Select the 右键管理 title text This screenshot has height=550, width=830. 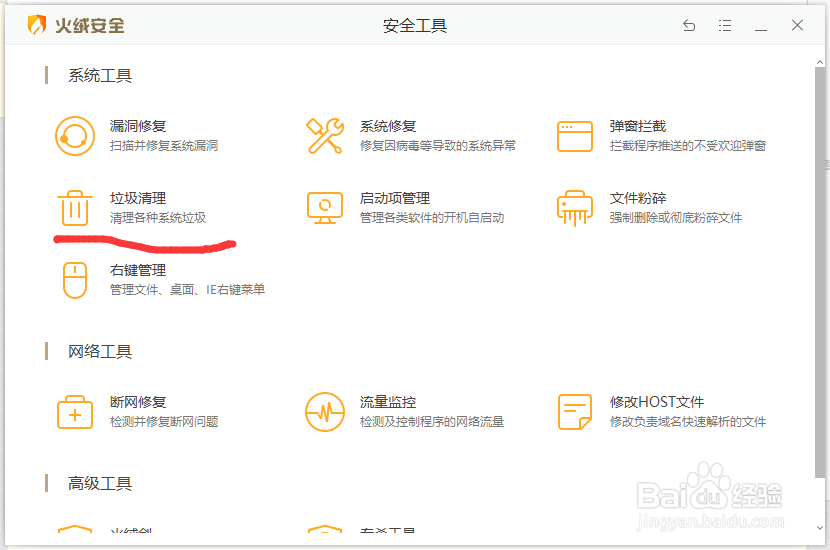coord(138,270)
